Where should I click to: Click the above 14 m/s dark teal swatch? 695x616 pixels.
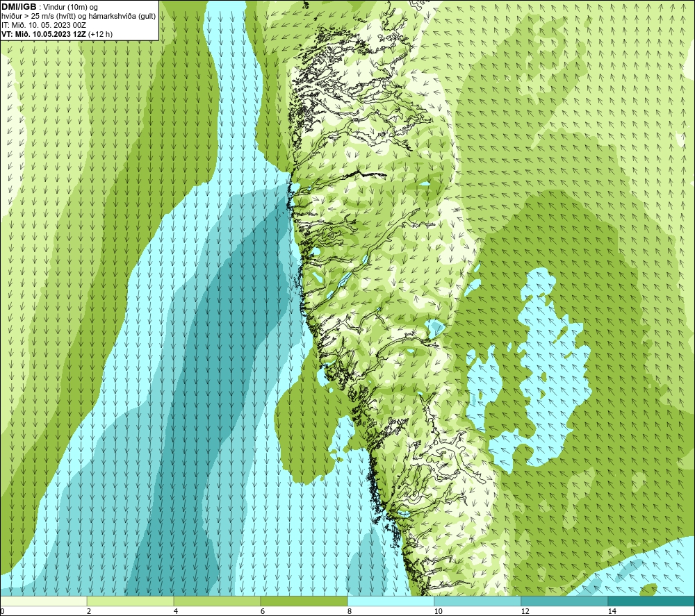(x=651, y=601)
